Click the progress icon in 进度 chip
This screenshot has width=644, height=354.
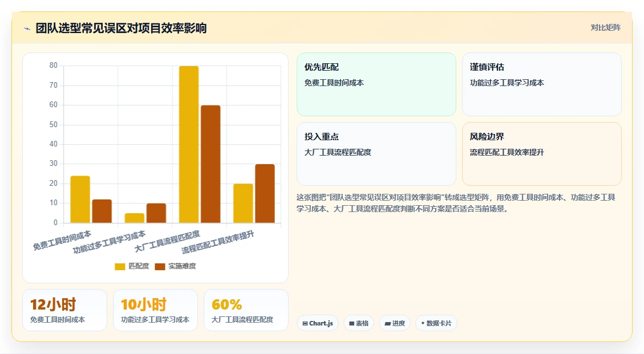pyautogui.click(x=387, y=324)
